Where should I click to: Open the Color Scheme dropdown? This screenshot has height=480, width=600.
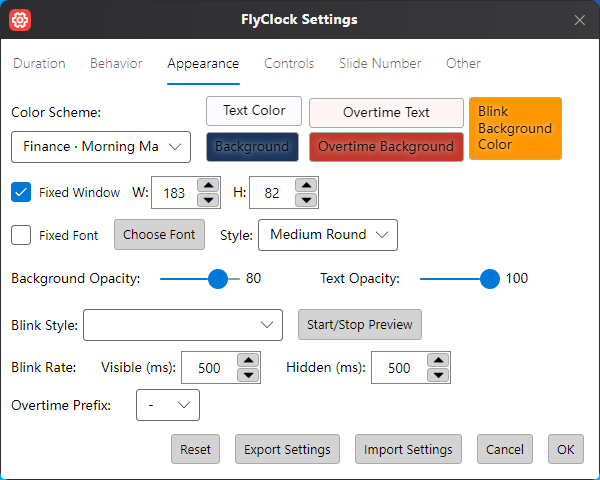(101, 147)
